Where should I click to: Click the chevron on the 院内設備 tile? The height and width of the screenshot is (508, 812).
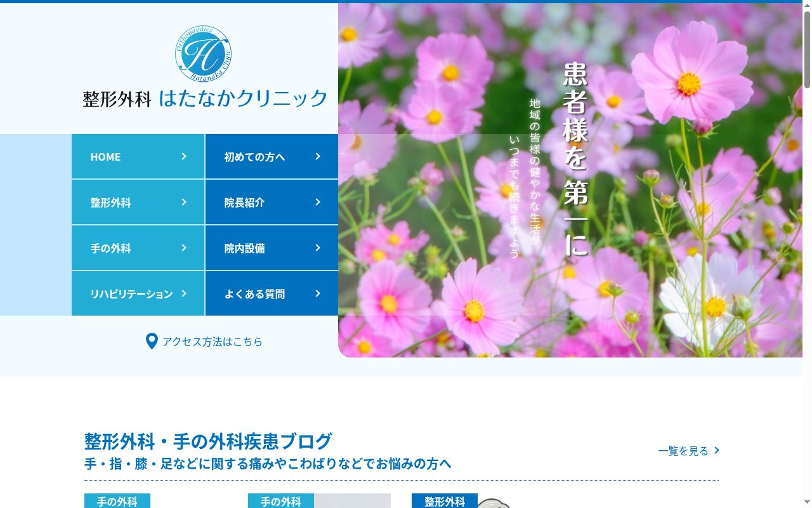tap(318, 248)
